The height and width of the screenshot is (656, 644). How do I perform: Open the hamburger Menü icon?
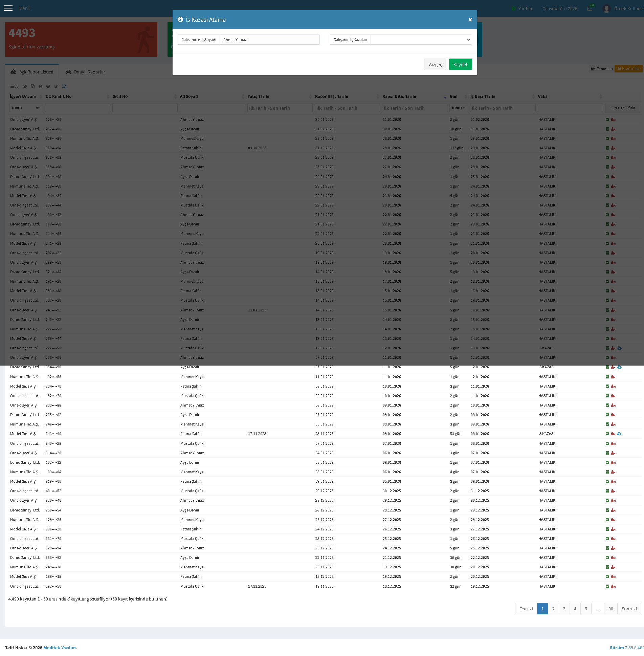8,8
